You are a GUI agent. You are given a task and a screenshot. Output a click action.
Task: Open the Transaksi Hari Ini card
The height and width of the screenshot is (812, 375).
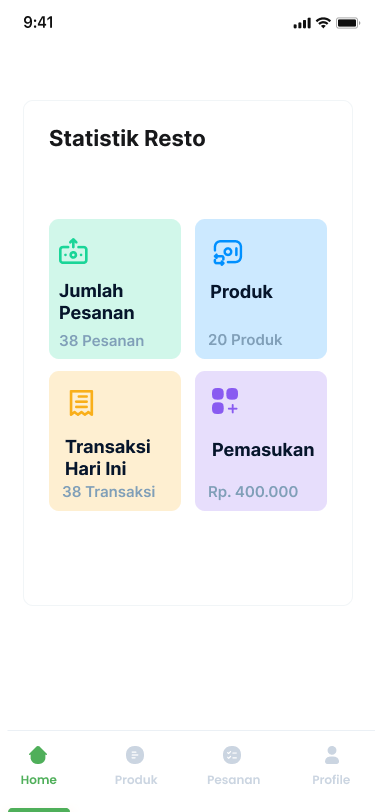115,441
